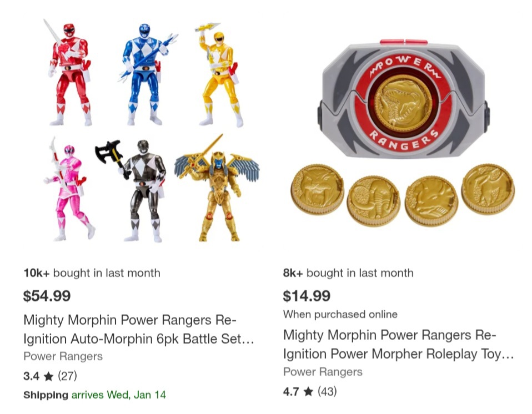
Task: Click the Blue Ranger figure
Action: coord(146,74)
